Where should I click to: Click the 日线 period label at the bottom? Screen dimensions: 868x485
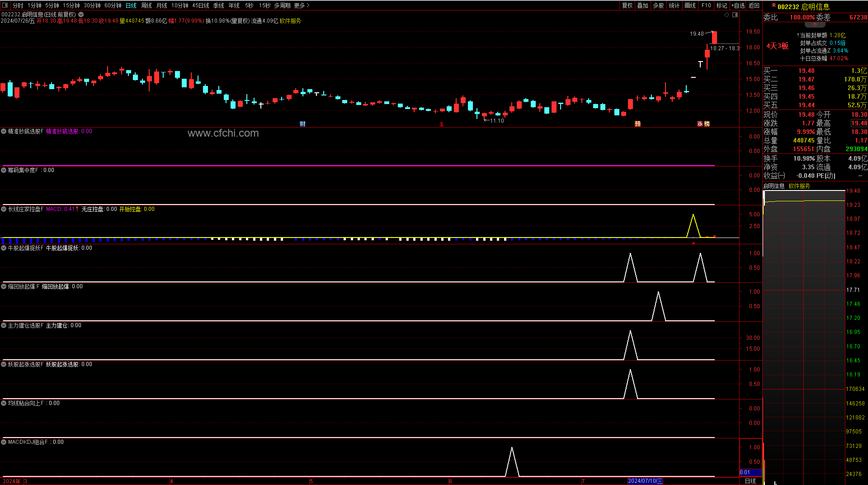[x=750, y=481]
